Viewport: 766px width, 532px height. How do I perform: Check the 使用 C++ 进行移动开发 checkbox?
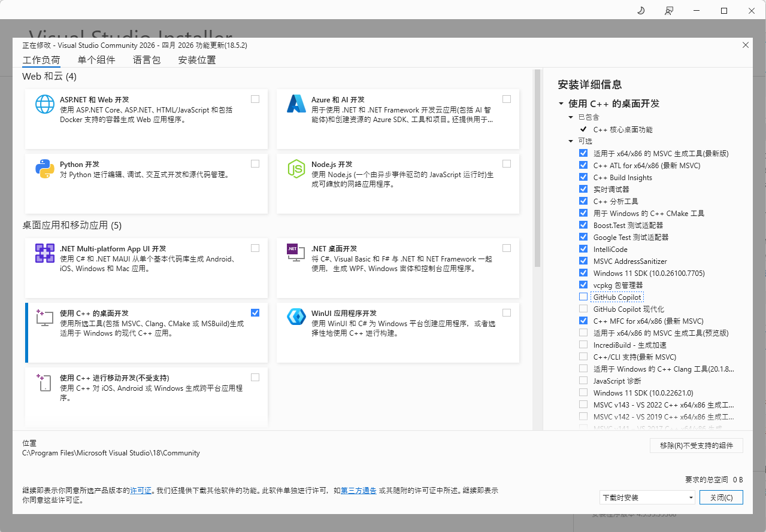tap(255, 377)
